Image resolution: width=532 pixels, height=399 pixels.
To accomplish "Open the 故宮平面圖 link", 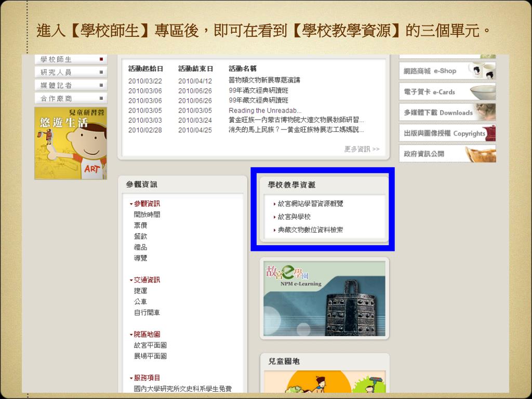I will coord(150,345).
